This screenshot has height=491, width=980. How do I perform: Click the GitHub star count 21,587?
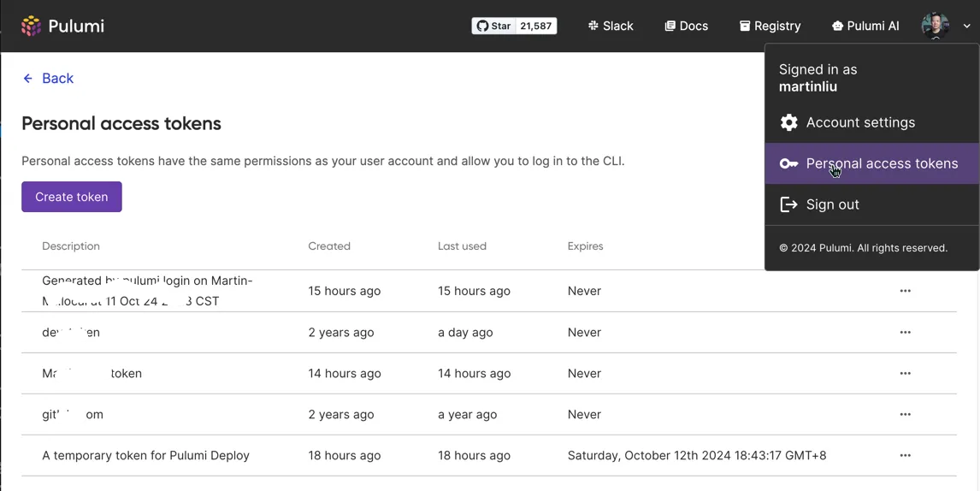click(535, 26)
